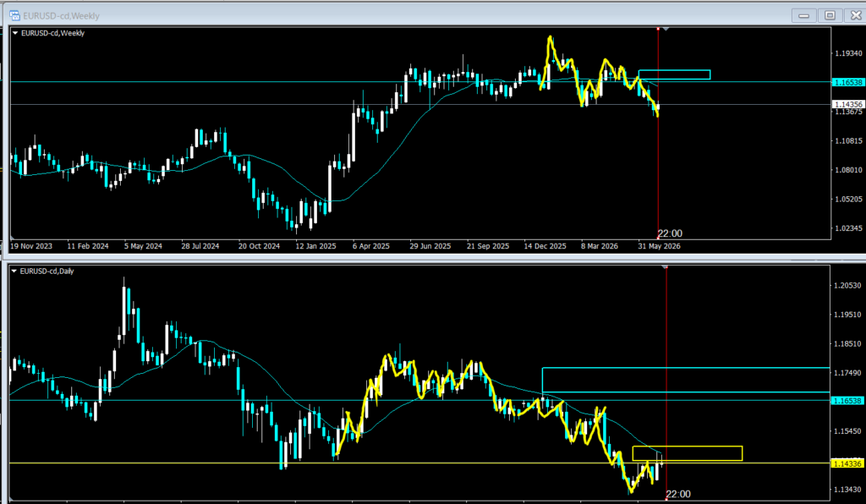This screenshot has width=866, height=504.
Task: Click the 8 Mar 2026 date label
Action: (x=600, y=246)
